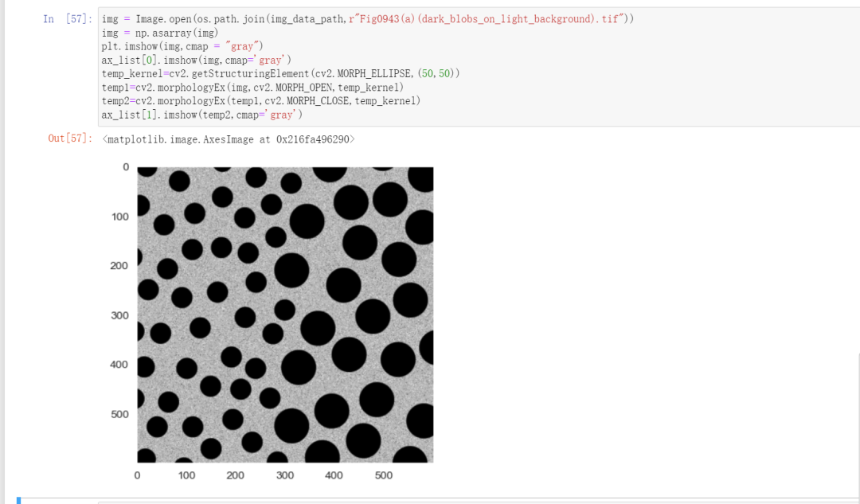Click the ax_list[0].imshow code line
860x504 pixels.
tap(197, 61)
